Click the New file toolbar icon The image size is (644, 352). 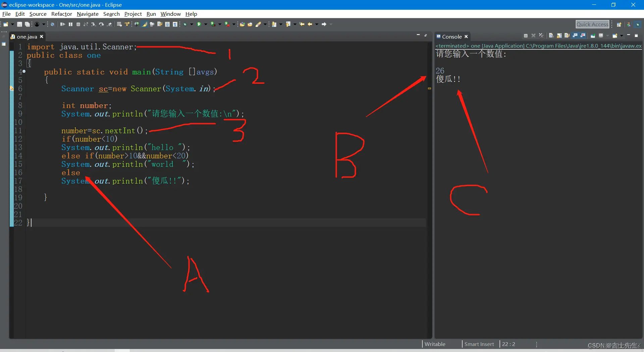point(6,24)
